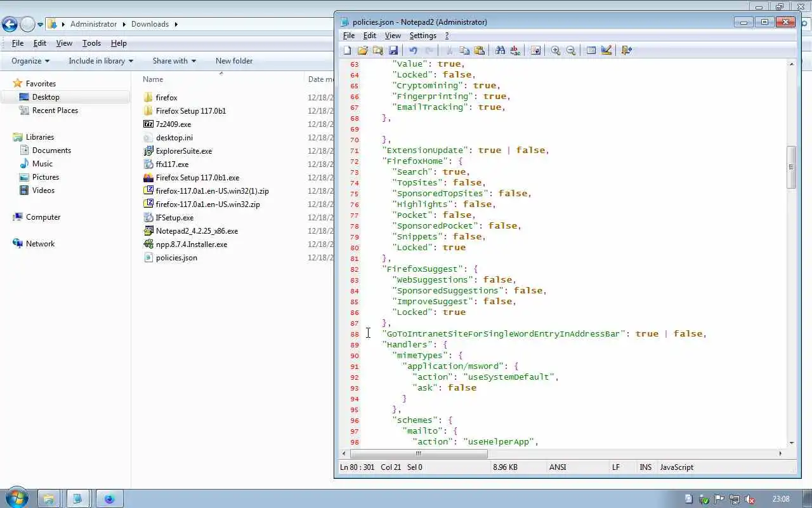The width and height of the screenshot is (812, 508).
Task: Click the Redo arrow in Notepad2 toolbar
Action: (x=429, y=50)
